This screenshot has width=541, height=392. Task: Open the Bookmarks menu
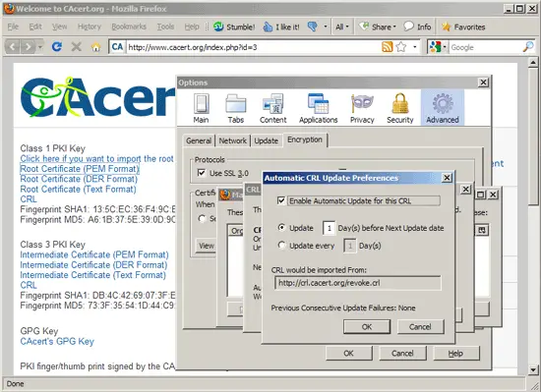click(x=129, y=27)
